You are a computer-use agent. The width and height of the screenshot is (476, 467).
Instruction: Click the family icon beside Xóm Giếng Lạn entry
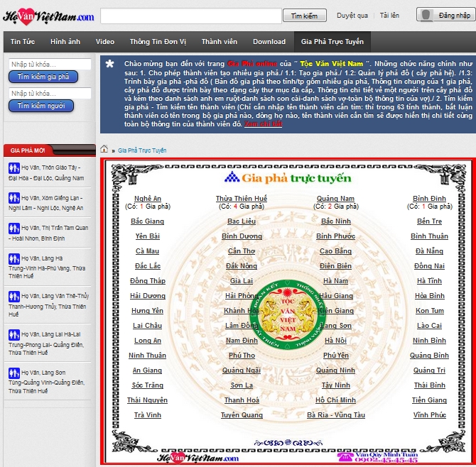click(x=13, y=202)
